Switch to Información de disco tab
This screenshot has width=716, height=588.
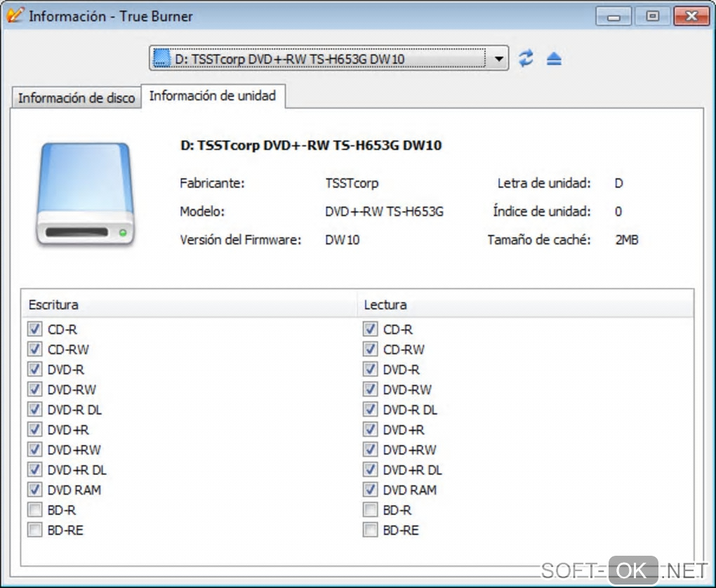[x=76, y=98]
